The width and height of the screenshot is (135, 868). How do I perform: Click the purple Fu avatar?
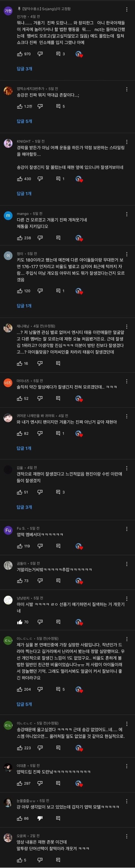[x=8, y=530]
